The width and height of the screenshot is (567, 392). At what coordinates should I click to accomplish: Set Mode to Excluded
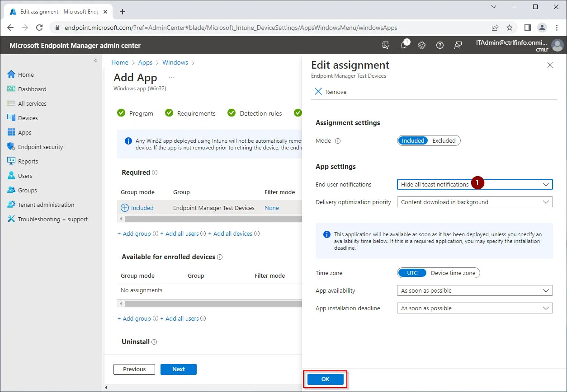pos(444,140)
